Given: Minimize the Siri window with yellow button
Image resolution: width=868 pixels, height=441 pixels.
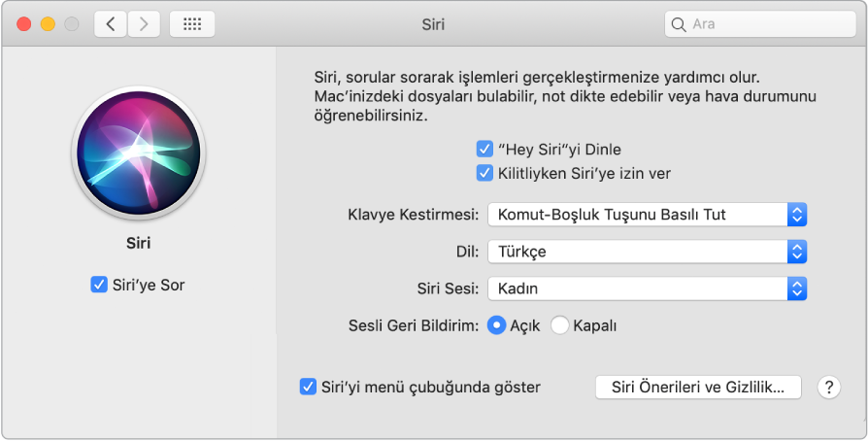Looking at the screenshot, I should pyautogui.click(x=49, y=24).
